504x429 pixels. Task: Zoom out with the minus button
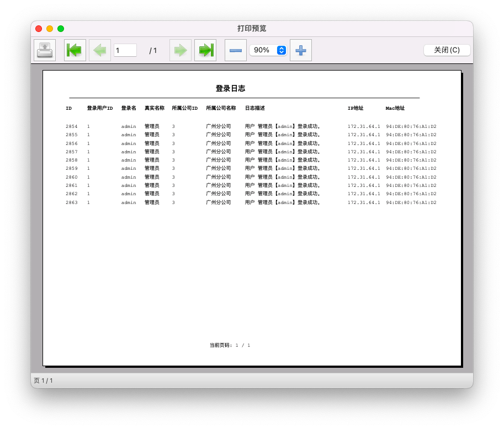(236, 50)
